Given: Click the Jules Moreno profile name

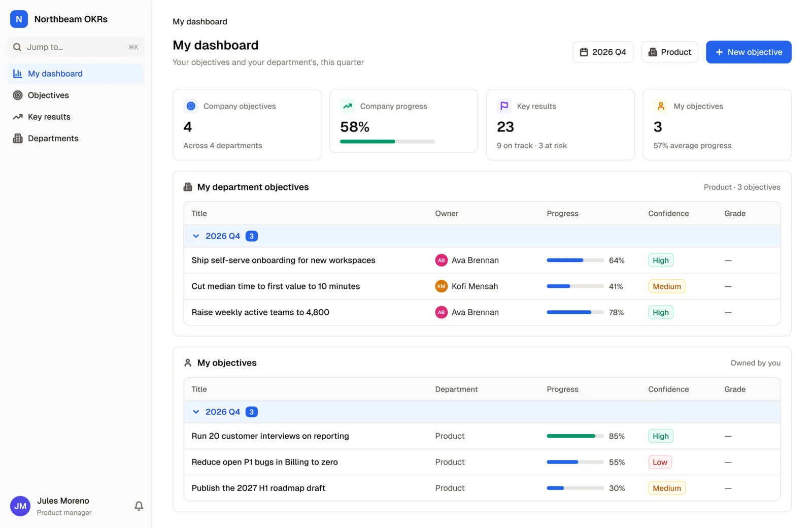Looking at the screenshot, I should point(63,501).
